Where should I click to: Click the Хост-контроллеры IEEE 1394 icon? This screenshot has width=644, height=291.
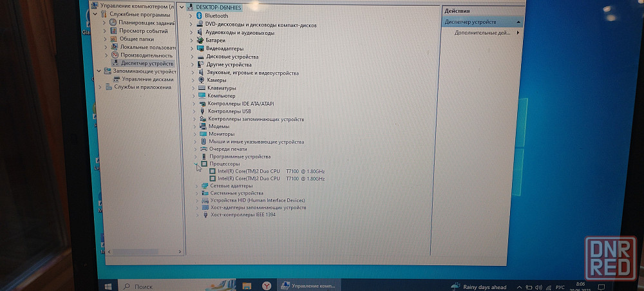(206, 214)
